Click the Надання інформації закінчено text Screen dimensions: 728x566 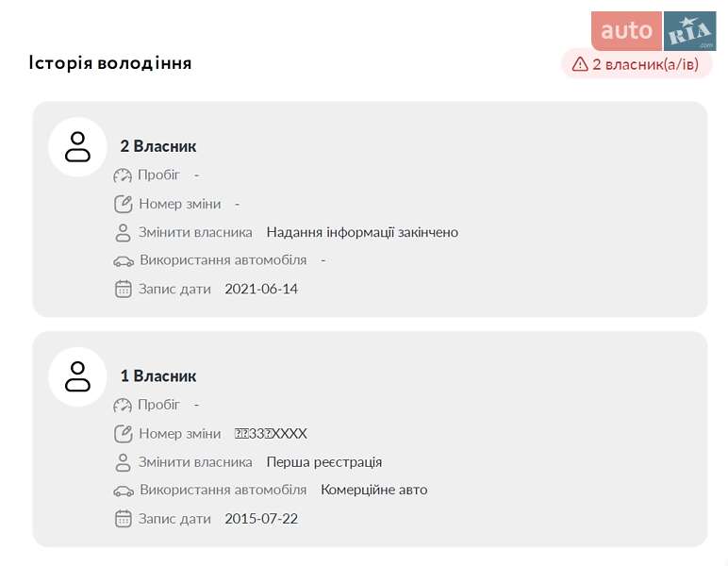[362, 232]
